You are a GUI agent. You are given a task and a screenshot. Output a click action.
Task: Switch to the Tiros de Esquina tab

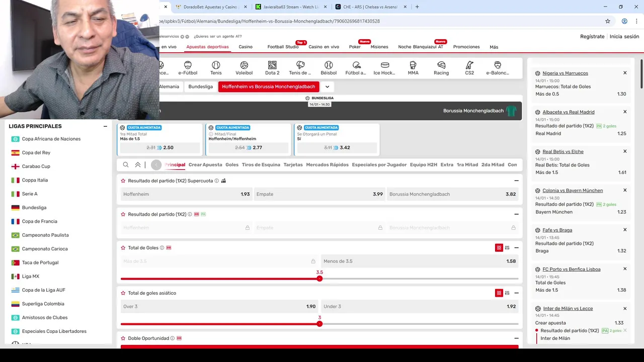(x=261, y=164)
